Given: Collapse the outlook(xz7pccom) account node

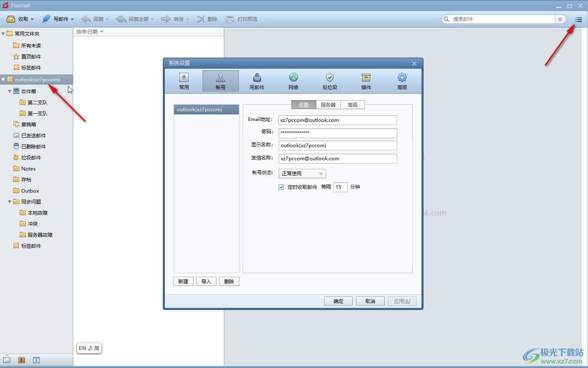Looking at the screenshot, I should pyautogui.click(x=3, y=79).
